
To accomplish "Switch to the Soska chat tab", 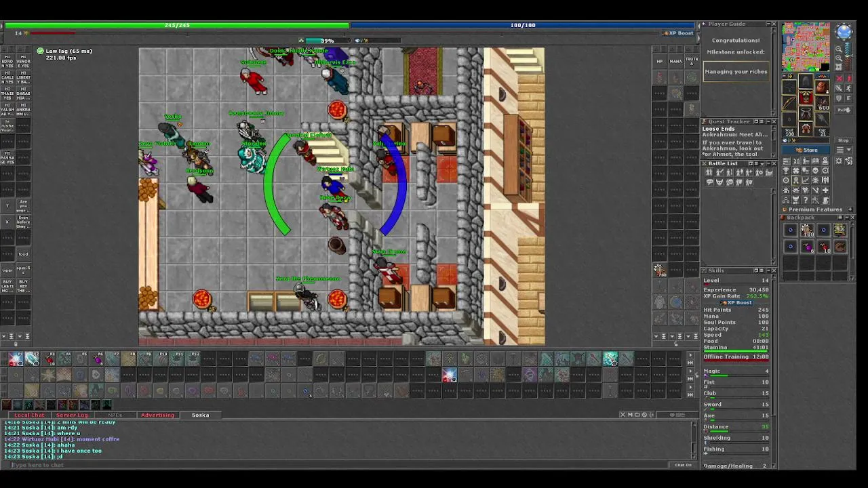I will pyautogui.click(x=200, y=415).
